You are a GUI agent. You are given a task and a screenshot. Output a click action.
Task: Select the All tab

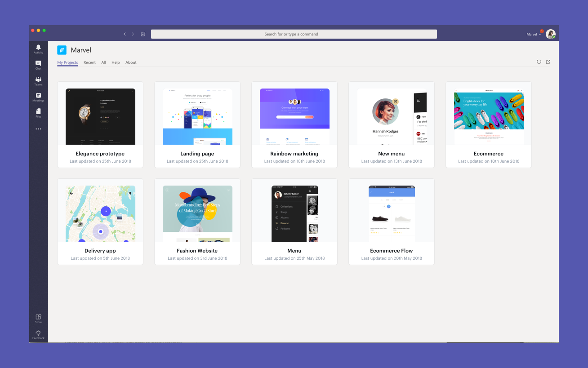(103, 62)
